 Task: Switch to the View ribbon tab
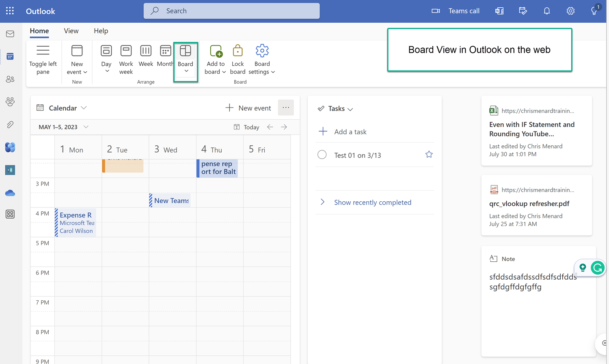(x=71, y=31)
